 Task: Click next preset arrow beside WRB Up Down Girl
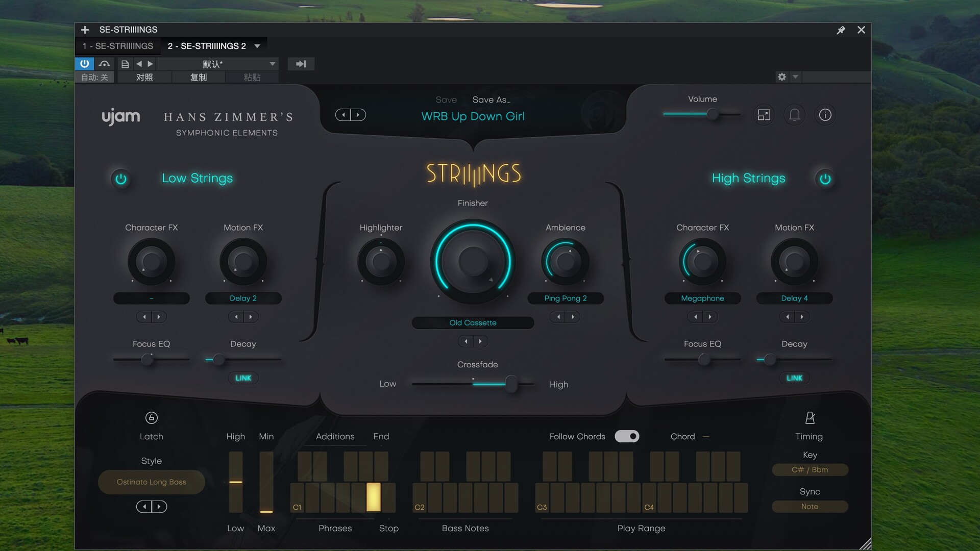click(x=358, y=115)
